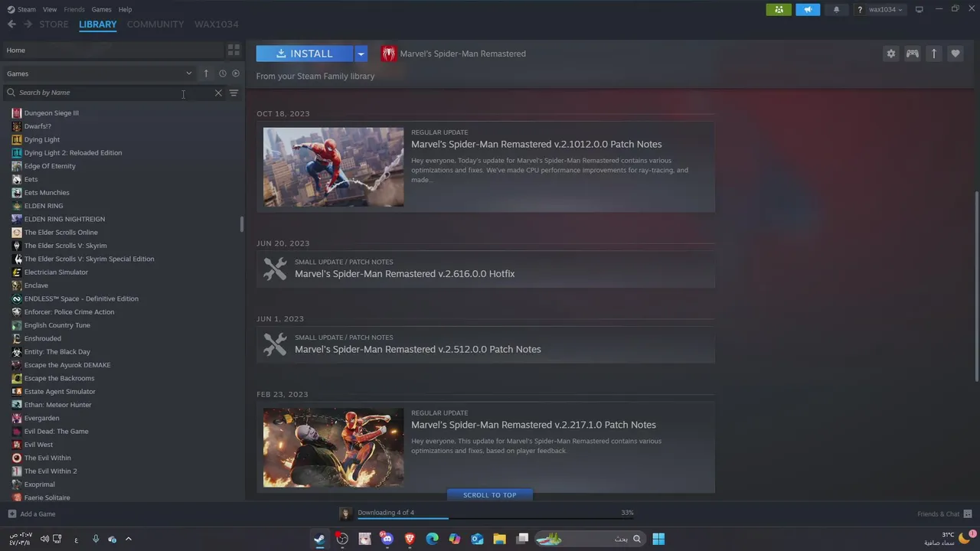Enter Big Picture mode via monitor icon
Viewport: 980px width, 551px height.
coord(919,9)
